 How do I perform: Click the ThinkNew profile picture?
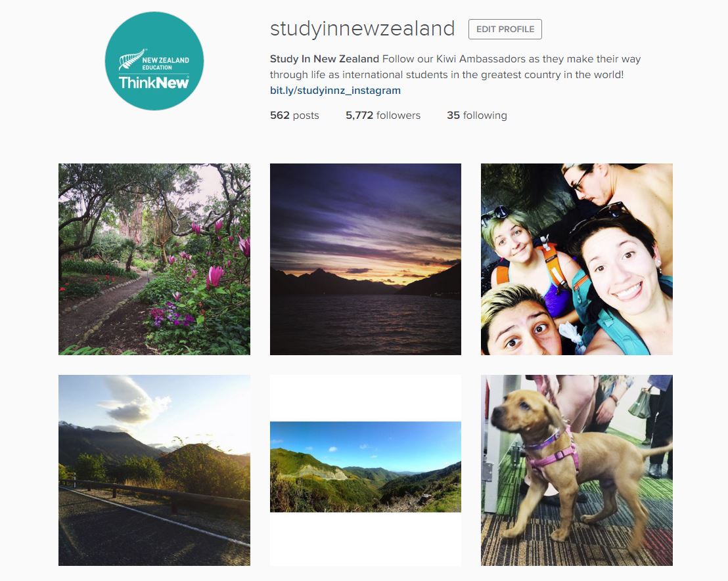tap(154, 61)
